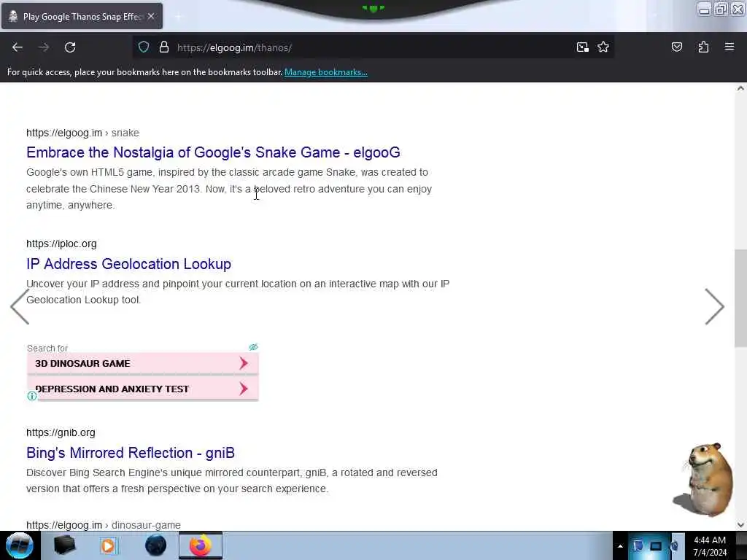Click the 3D DINOSAUR GAME ad

(143, 364)
